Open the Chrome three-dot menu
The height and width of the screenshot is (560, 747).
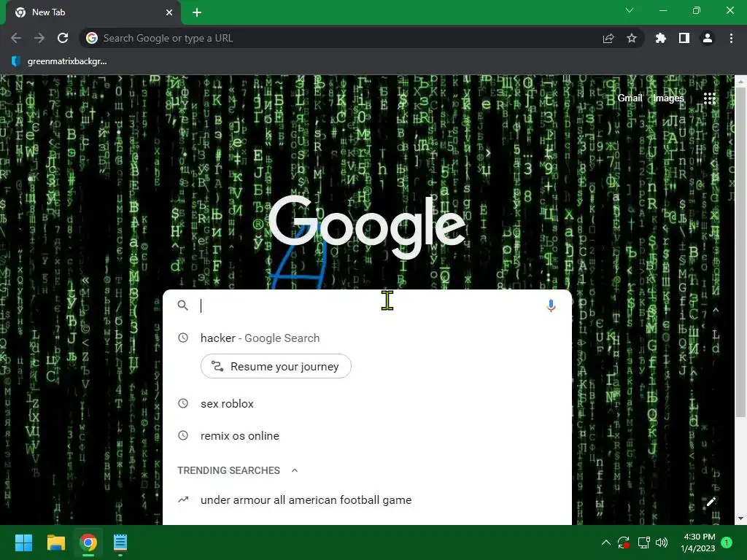[731, 38]
